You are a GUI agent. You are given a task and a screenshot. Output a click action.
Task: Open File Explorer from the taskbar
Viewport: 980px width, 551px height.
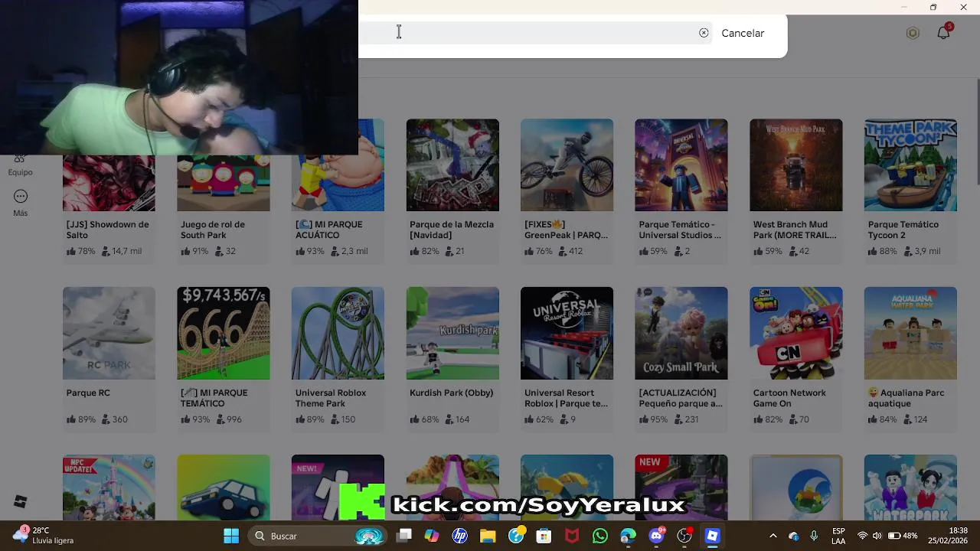point(488,536)
